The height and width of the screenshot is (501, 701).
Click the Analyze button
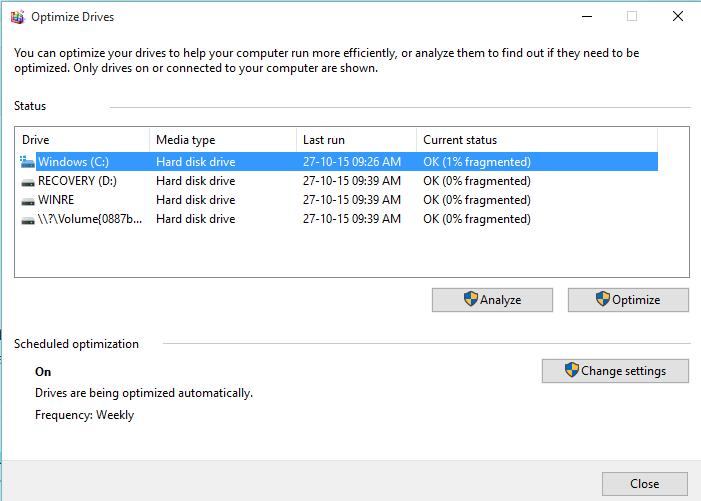point(492,300)
